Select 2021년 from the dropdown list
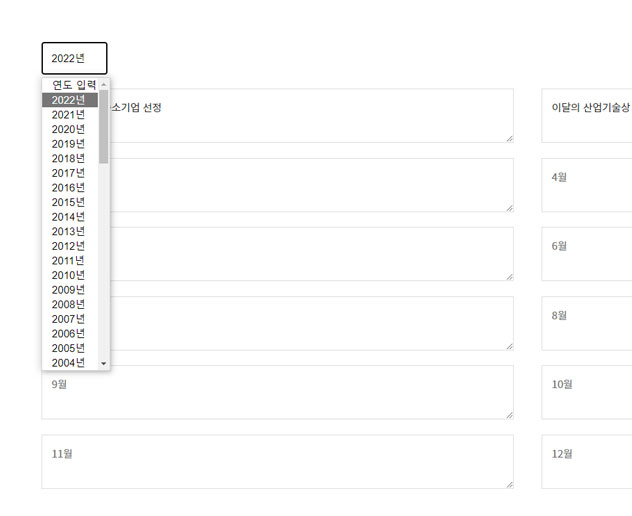 70,115
